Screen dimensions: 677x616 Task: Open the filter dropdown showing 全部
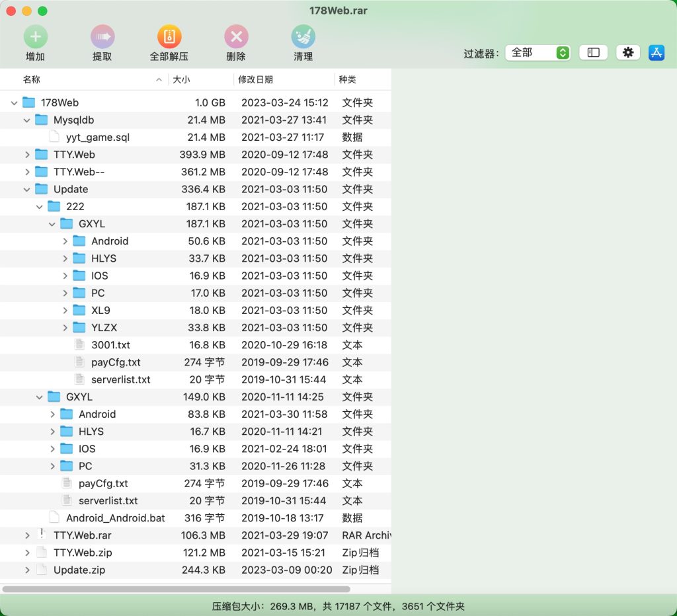(538, 53)
